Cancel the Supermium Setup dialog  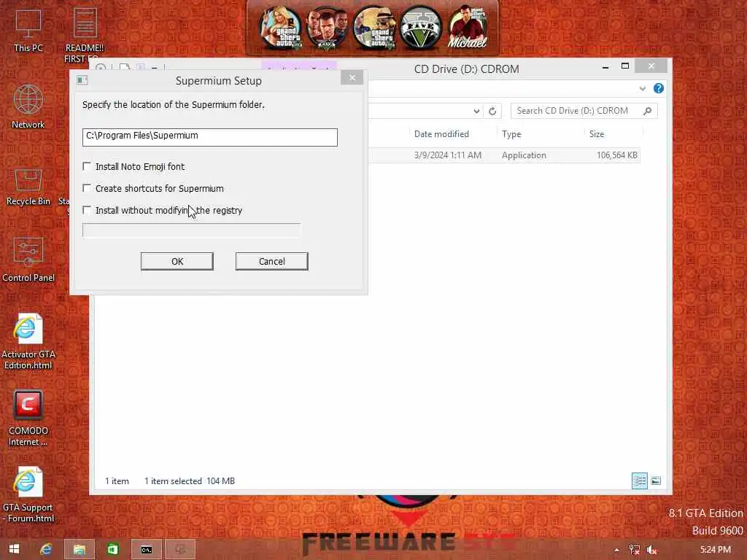click(271, 262)
